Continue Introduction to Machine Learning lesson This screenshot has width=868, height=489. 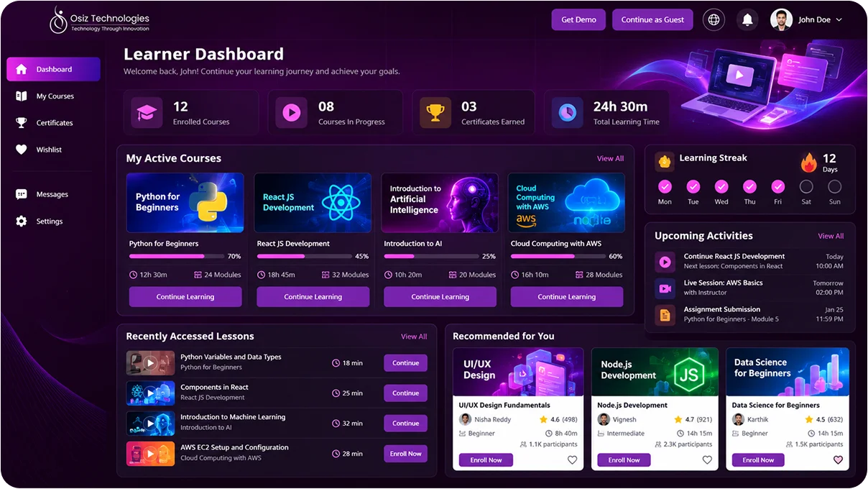pyautogui.click(x=405, y=424)
